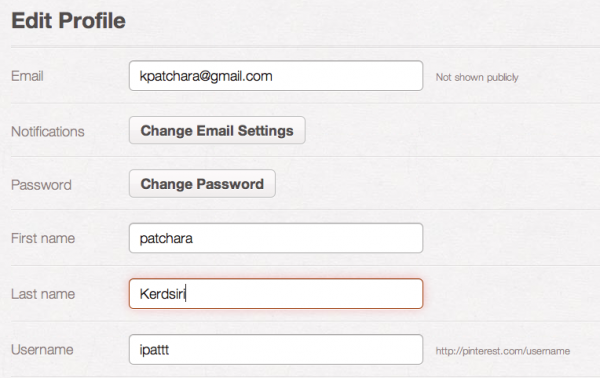The width and height of the screenshot is (600, 378).
Task: Click the Notifications row label
Action: pos(48,132)
